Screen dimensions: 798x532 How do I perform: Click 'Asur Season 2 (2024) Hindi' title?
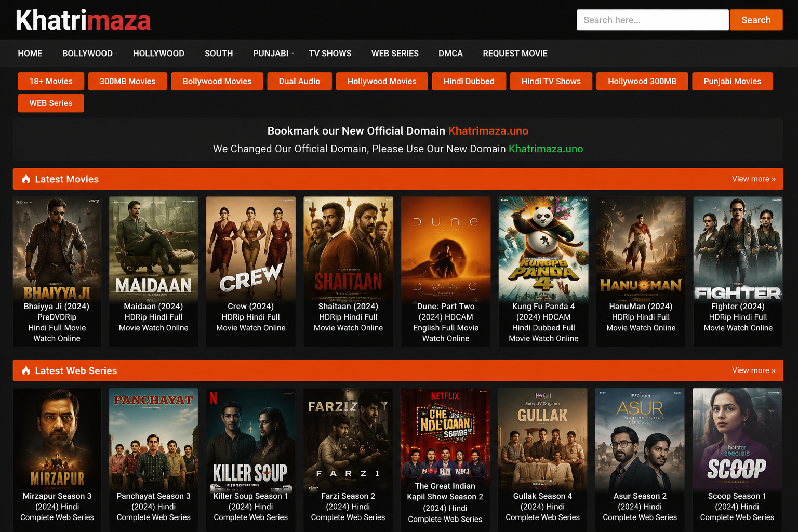pos(640,501)
